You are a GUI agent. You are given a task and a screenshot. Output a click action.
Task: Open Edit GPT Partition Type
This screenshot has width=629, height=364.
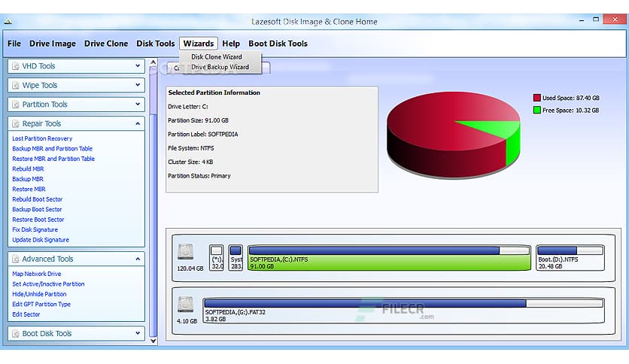pyautogui.click(x=41, y=305)
